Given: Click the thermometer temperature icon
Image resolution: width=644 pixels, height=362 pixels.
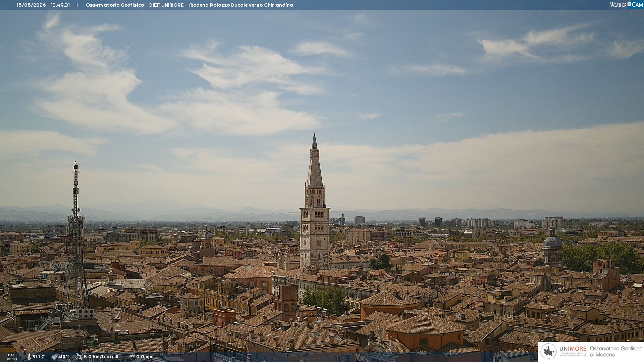Looking at the screenshot, I should coord(29,357).
